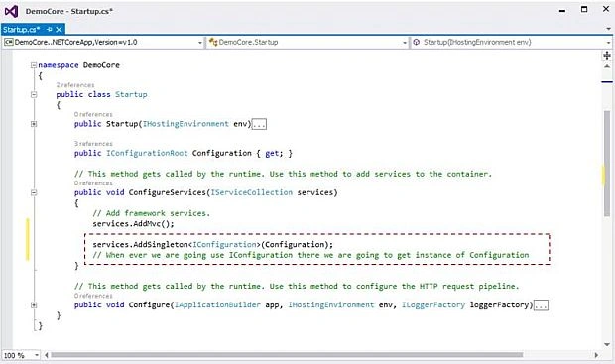Screen dimensions: 615x364
Task: Open '3 references' CodeLens above Configuration property
Action: point(93,144)
